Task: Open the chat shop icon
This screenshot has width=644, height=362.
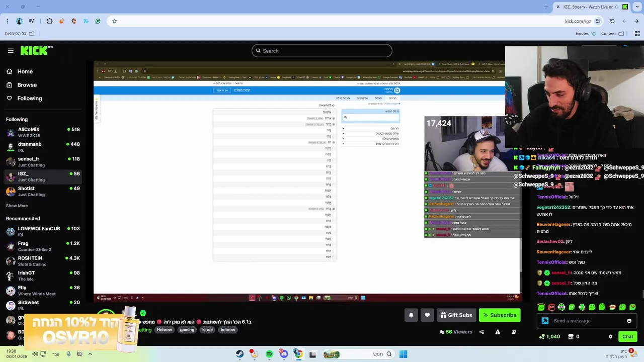Action: coord(571,336)
